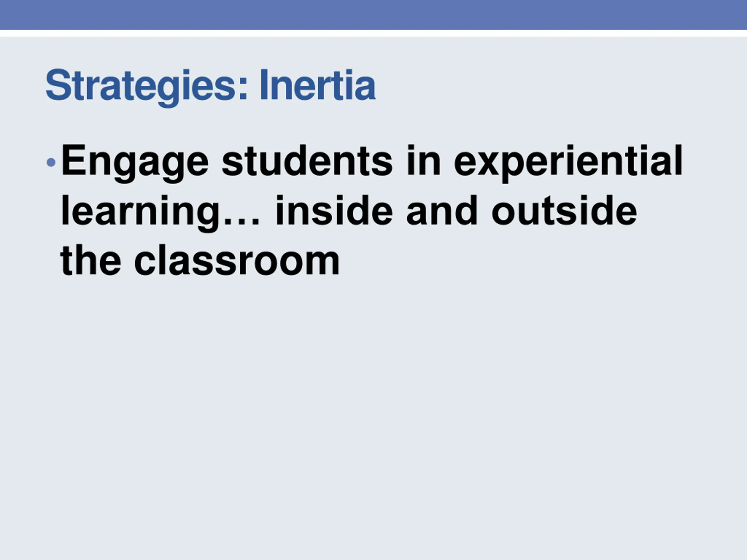
Task: Click the capital 'E' starting the bullet text
Action: (x=73, y=160)
